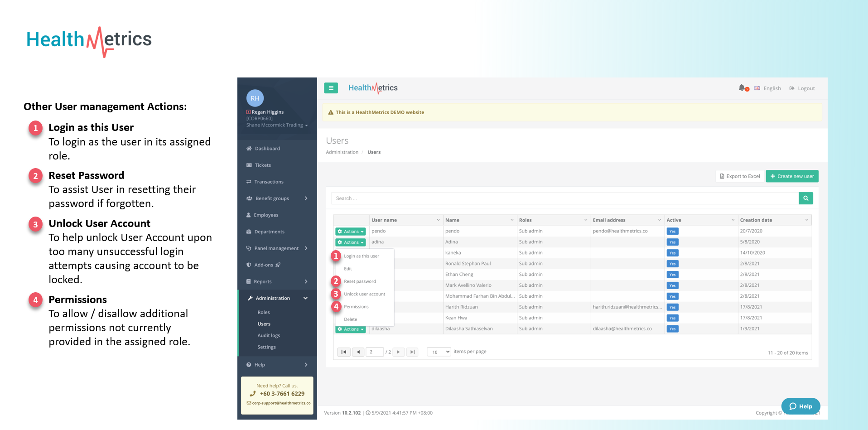This screenshot has width=868, height=430.
Task: Open Actions dropdown for pendo user
Action: (351, 232)
